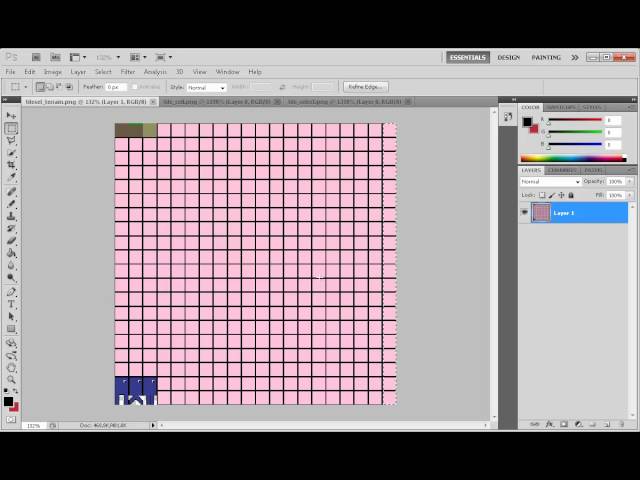Open the Screen Mode dropdown
This screenshot has width=640, height=480.
click(164, 58)
